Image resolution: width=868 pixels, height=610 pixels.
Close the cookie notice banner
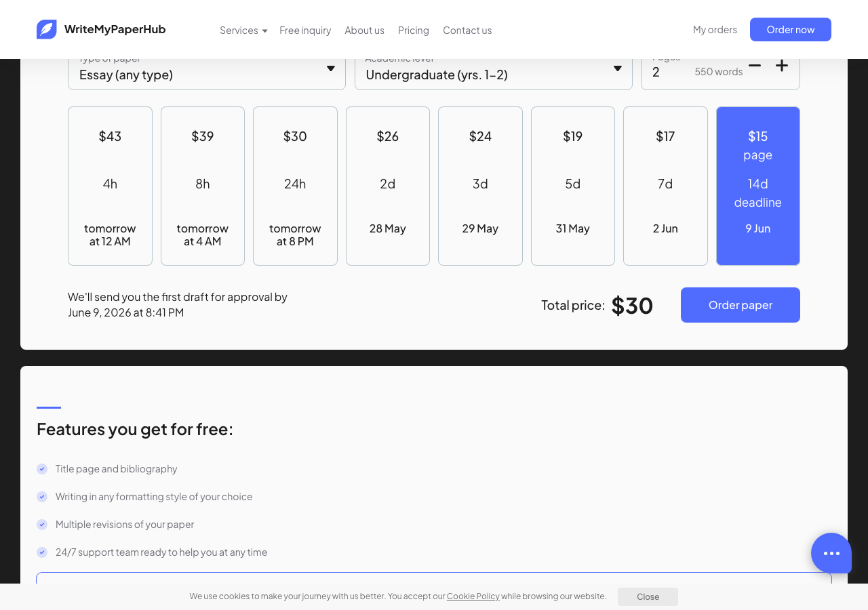coord(648,596)
